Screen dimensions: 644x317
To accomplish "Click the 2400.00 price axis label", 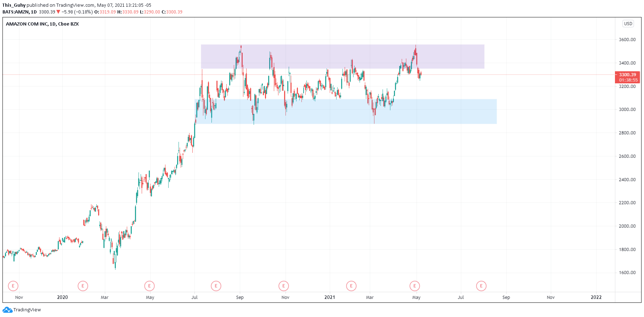I will (x=627, y=180).
